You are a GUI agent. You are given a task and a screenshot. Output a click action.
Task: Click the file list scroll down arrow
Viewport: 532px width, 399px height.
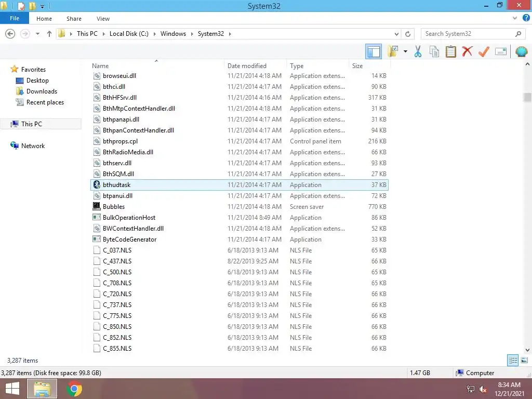527,350
